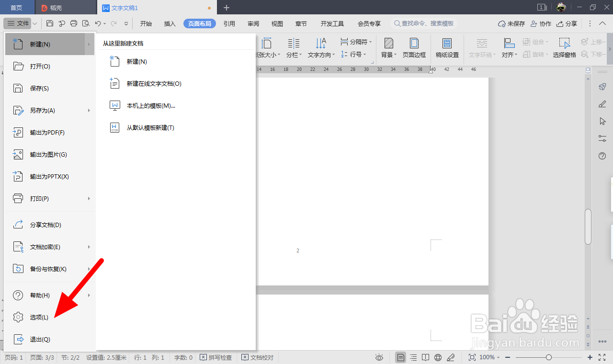Expand the 打印(P) submenu arrow

tap(89, 198)
